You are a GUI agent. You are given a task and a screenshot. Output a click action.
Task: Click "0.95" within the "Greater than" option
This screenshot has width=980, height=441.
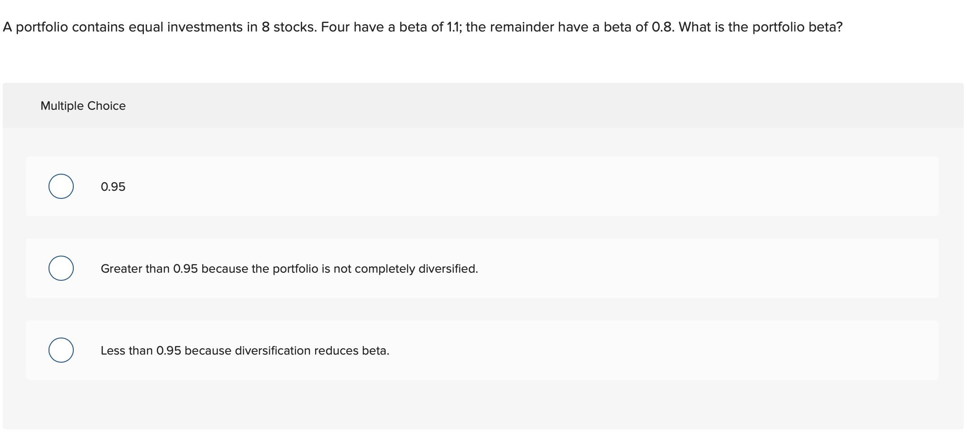click(x=185, y=269)
